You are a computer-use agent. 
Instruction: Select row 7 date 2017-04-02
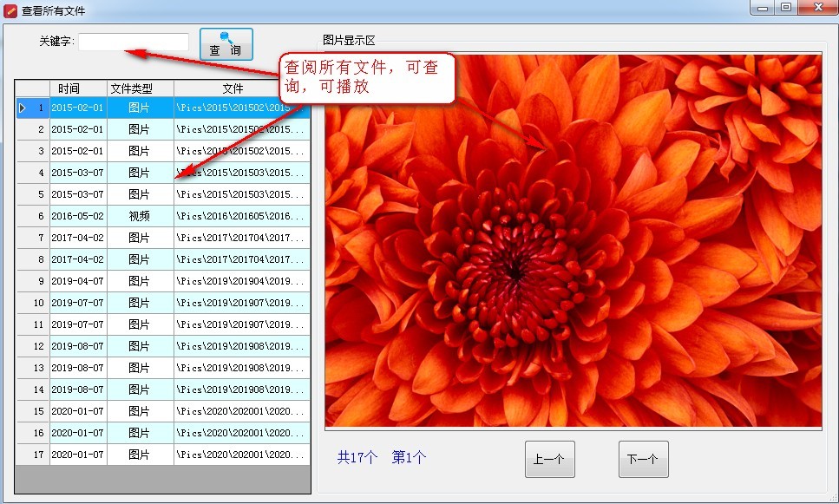pos(78,238)
